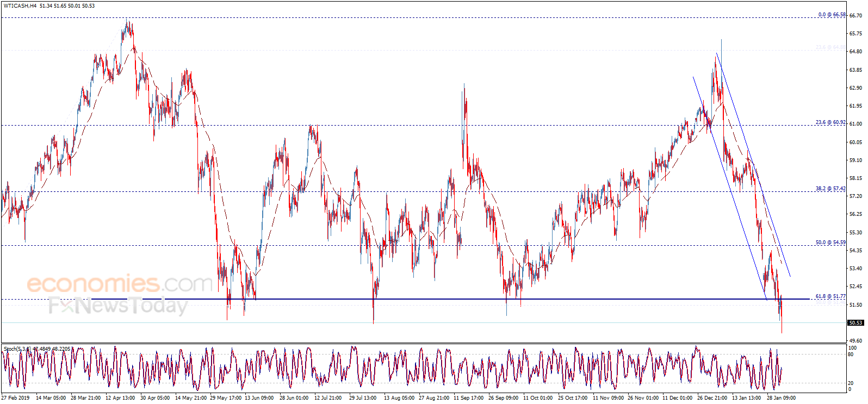Click the stochastic 20 level label
Image resolution: width=868 pixels, height=404 pixels.
851,383
